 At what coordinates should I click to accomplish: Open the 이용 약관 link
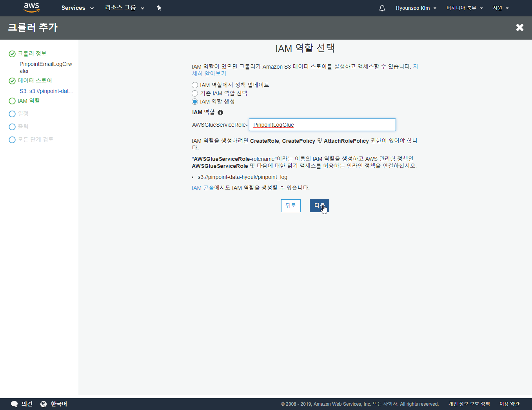tap(509, 404)
